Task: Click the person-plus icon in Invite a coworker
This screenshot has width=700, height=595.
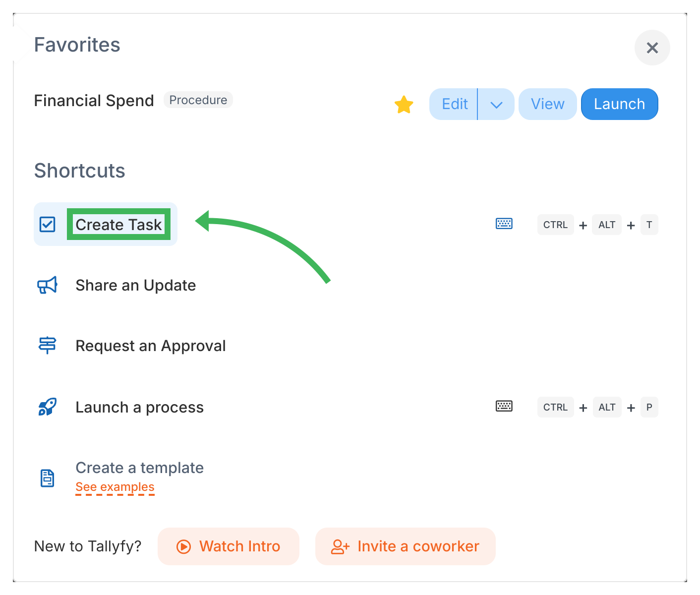Action: (x=340, y=546)
